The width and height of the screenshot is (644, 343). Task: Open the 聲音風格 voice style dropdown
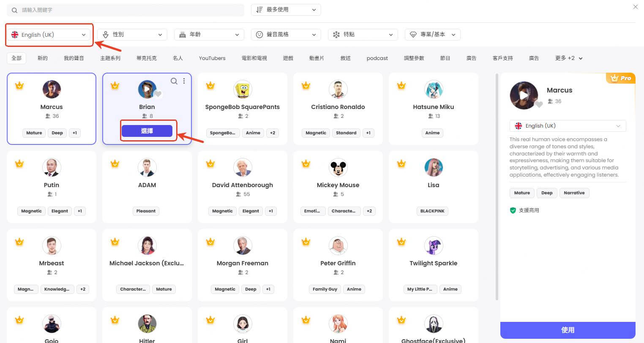[286, 35]
